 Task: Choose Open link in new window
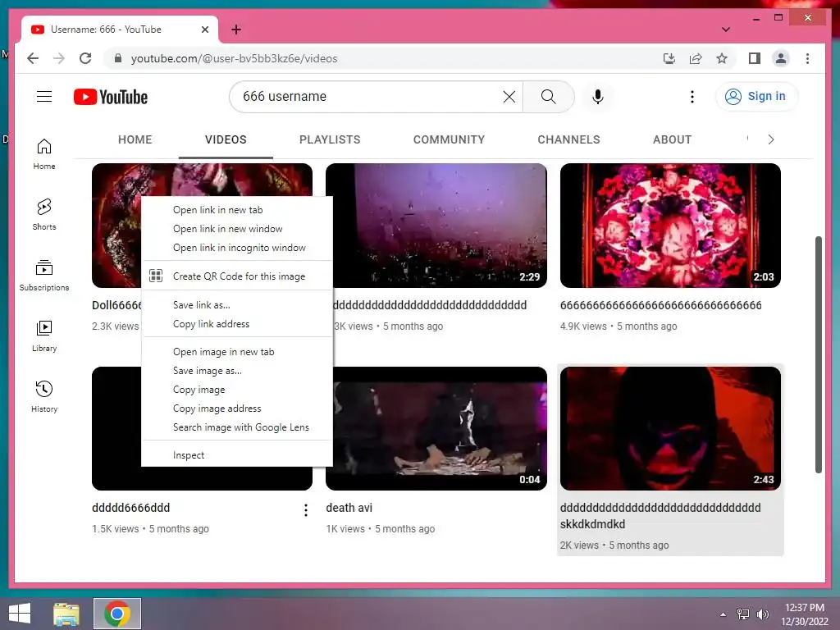pos(237,229)
